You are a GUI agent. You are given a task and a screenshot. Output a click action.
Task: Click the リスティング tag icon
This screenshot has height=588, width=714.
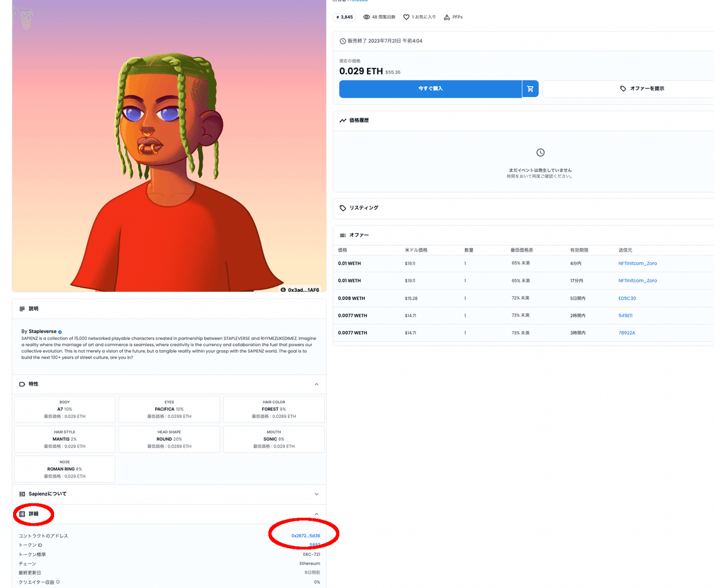point(343,208)
